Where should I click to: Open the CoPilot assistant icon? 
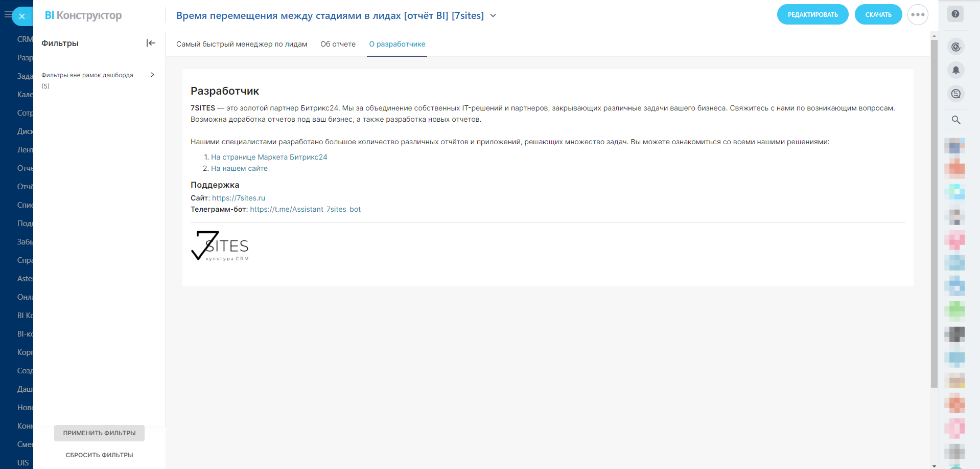coord(956,47)
